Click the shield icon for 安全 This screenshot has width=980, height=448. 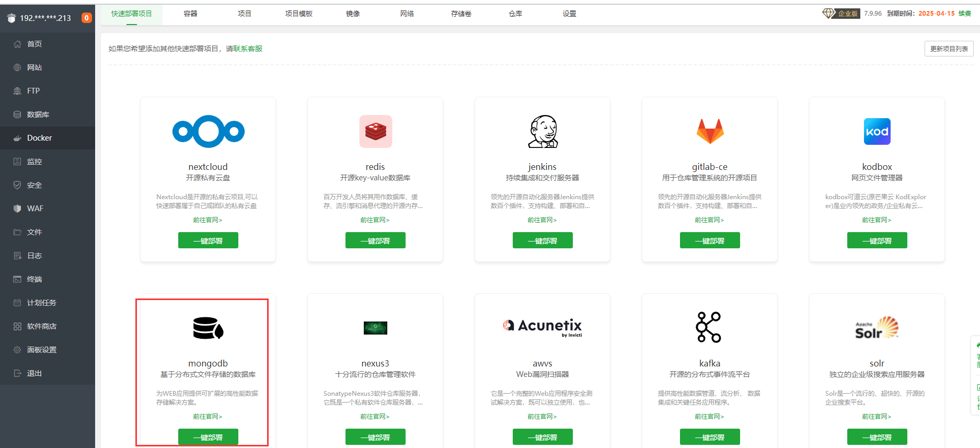coord(17,185)
